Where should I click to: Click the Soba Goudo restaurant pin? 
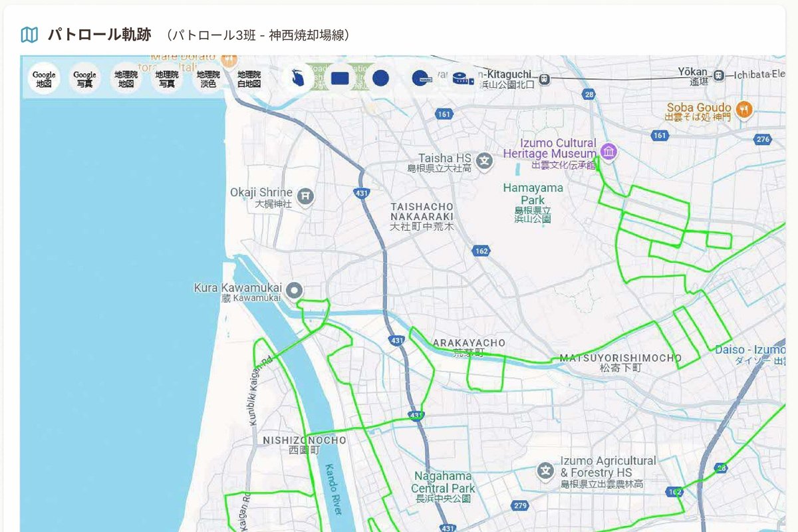tap(743, 109)
